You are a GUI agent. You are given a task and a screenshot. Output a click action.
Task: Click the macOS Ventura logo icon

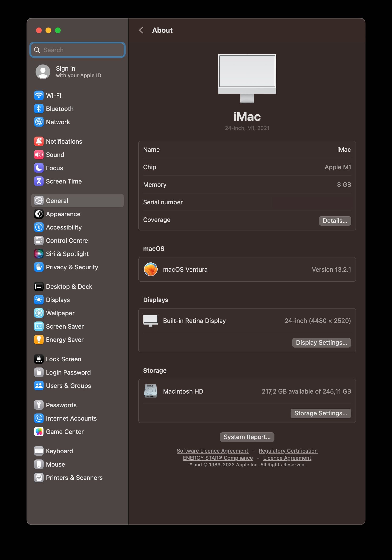coord(151,269)
